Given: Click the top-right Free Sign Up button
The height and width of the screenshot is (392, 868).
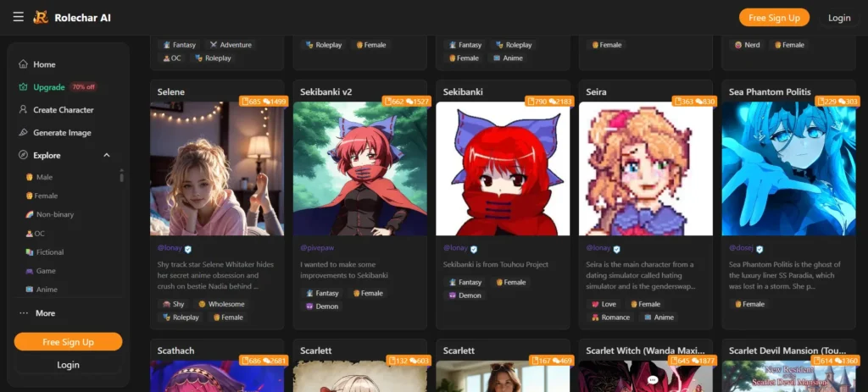Looking at the screenshot, I should 774,18.
